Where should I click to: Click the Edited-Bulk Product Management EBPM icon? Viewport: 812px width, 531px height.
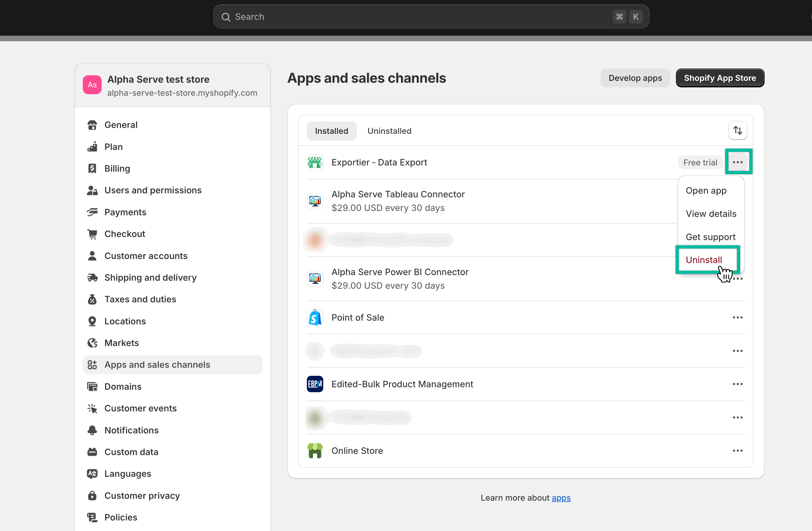tap(315, 384)
